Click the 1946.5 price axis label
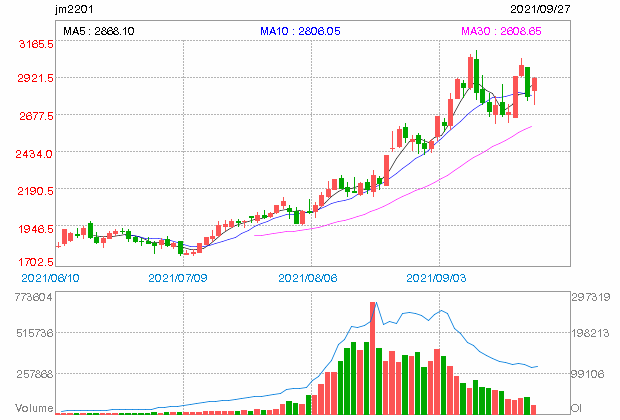The height and width of the screenshot is (420, 620). [36, 229]
